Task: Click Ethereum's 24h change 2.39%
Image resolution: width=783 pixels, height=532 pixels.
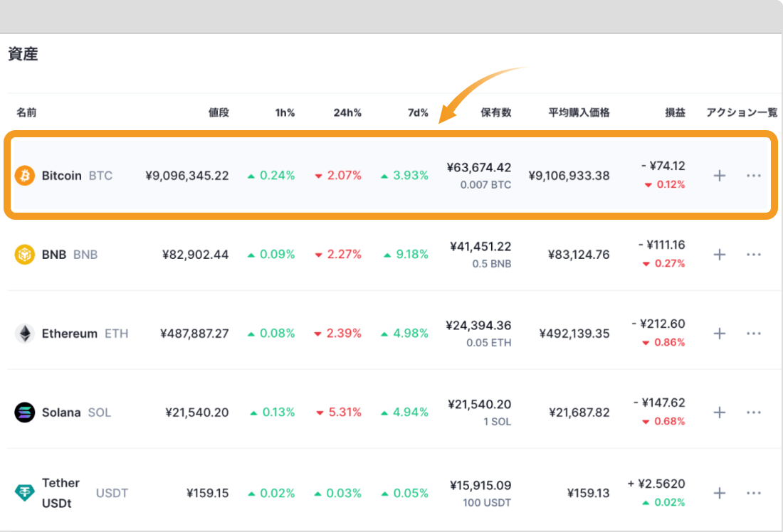Action: click(x=337, y=334)
